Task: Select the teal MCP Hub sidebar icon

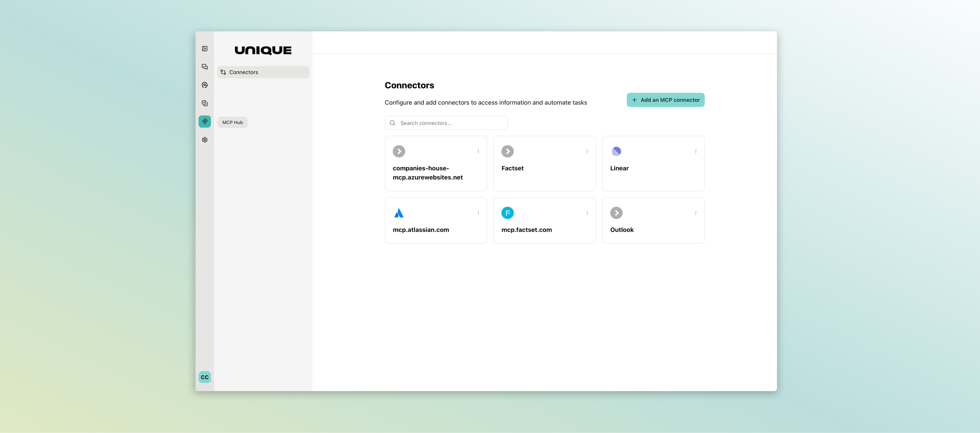Action: pos(205,121)
